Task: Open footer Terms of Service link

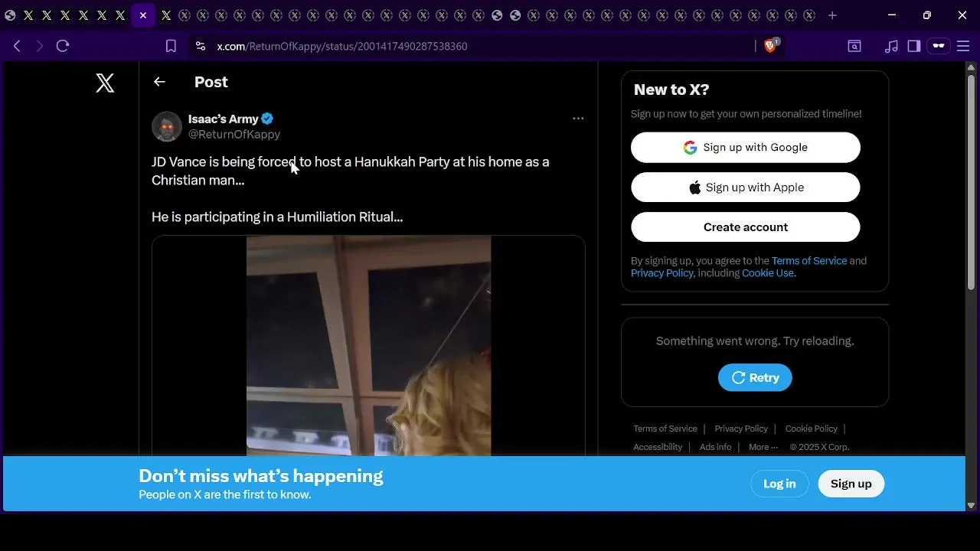Action: [x=665, y=429]
